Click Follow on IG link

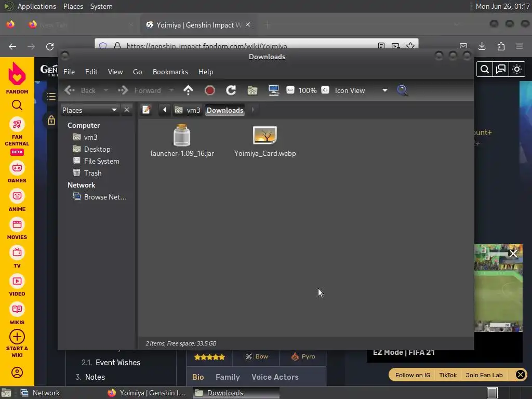click(x=413, y=375)
